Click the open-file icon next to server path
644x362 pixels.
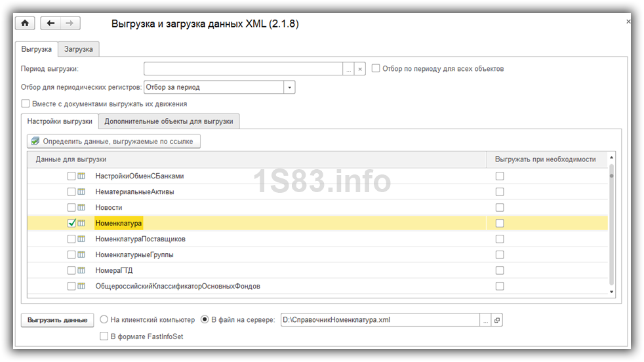(x=497, y=320)
